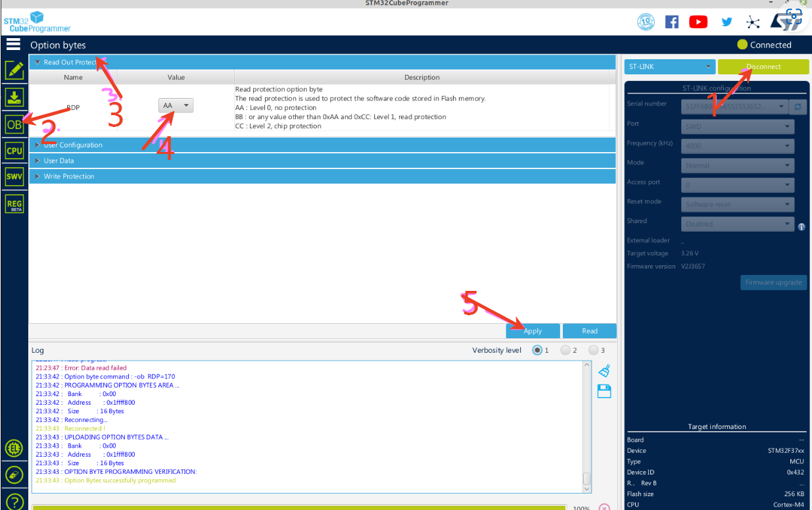
Task: Click the log scrollbar up arrow
Action: [x=587, y=365]
